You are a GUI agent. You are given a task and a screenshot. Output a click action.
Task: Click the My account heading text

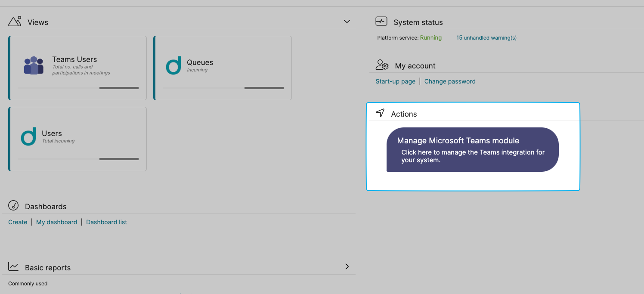pos(415,66)
